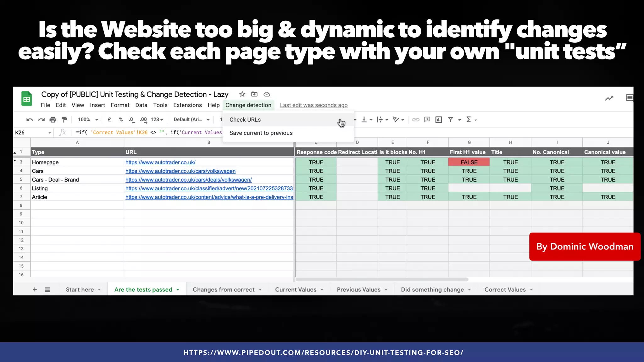Select column G header

469,142
